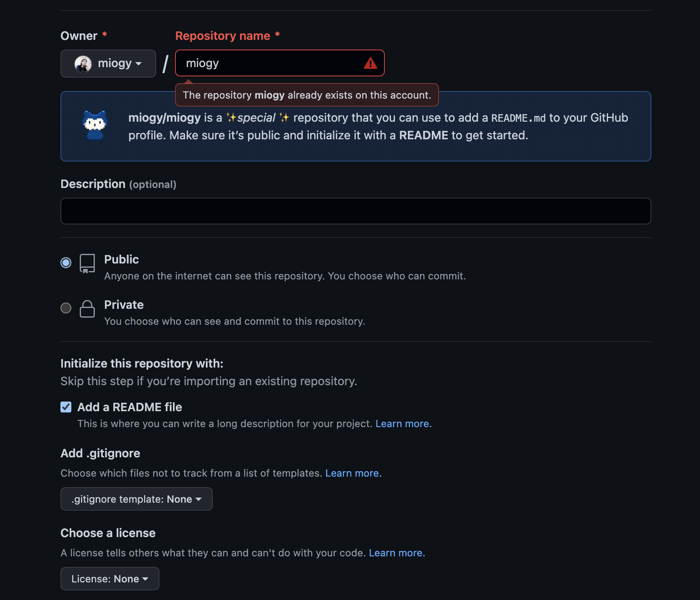
Task: Open Learn more link about licenses
Action: [x=397, y=553]
